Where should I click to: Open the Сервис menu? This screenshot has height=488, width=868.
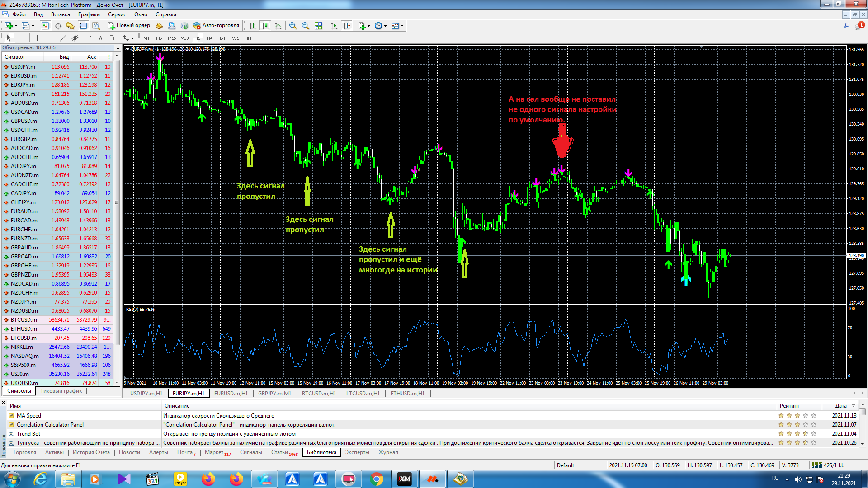point(117,14)
